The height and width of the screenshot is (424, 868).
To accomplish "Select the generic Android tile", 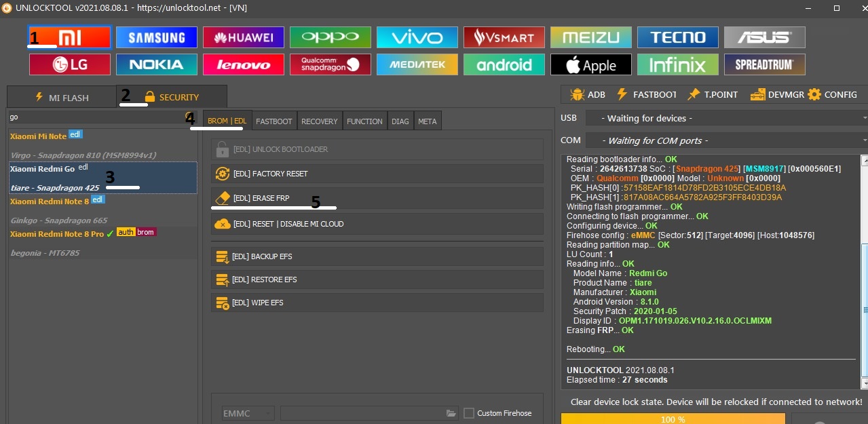I will tap(504, 64).
